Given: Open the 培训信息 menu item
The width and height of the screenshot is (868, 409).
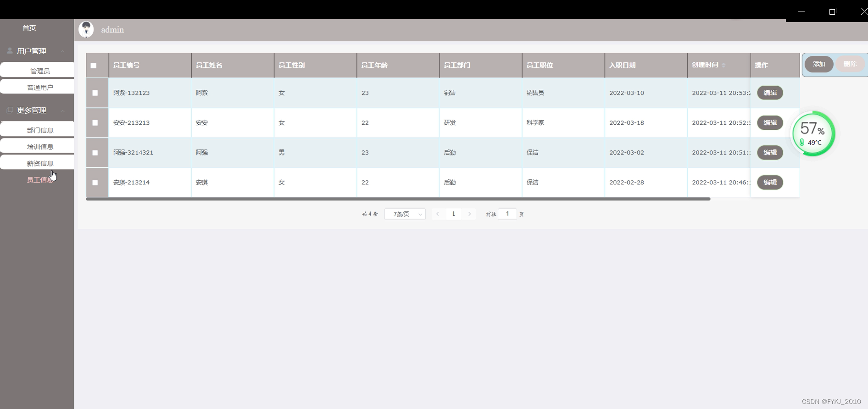Looking at the screenshot, I should coord(37,146).
